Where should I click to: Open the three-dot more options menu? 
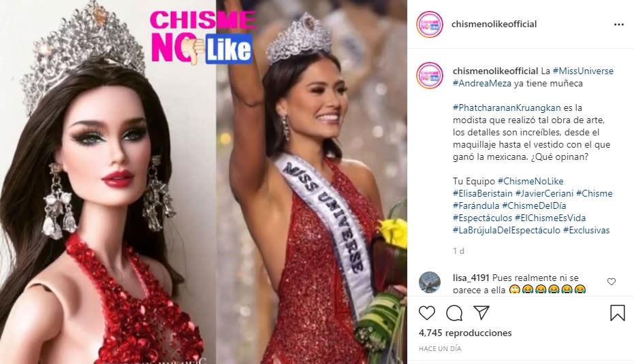[618, 24]
